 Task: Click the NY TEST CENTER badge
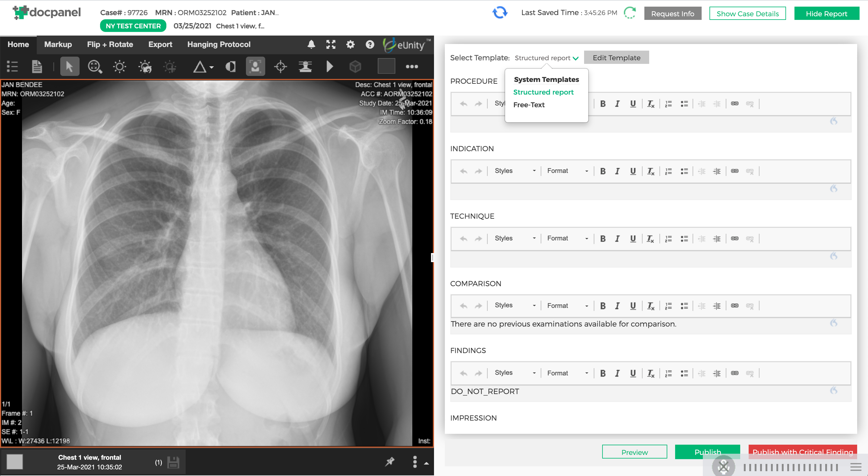[x=133, y=26]
